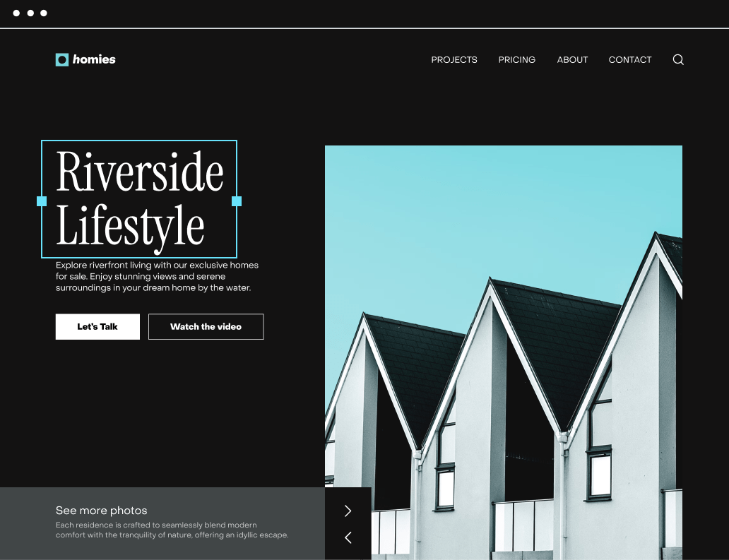Select the Explore riverfront living paragraph
The height and width of the screenshot is (560, 729).
157,277
